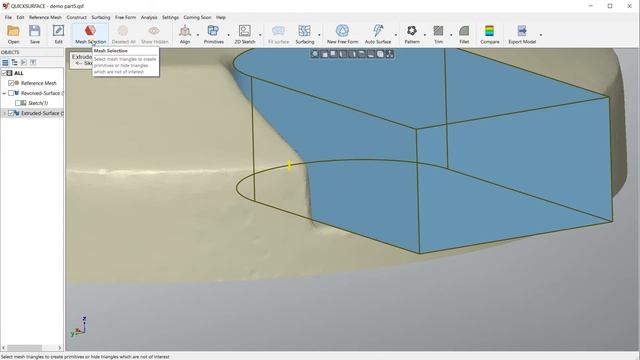Click the zoom-to-fit view icon
The height and width of the screenshot is (360, 640).
tap(315, 54)
